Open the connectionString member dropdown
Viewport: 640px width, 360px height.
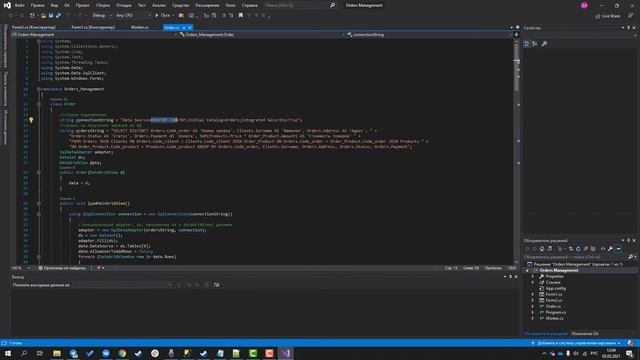(429, 35)
